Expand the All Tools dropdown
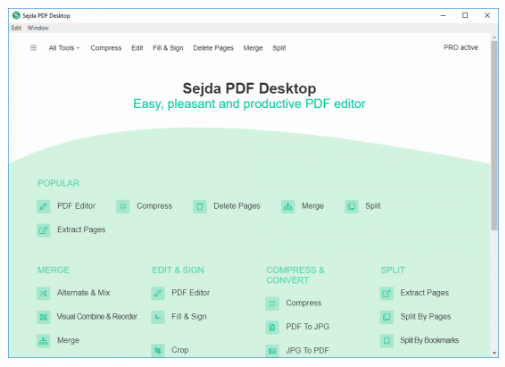505x367 pixels. tap(64, 48)
